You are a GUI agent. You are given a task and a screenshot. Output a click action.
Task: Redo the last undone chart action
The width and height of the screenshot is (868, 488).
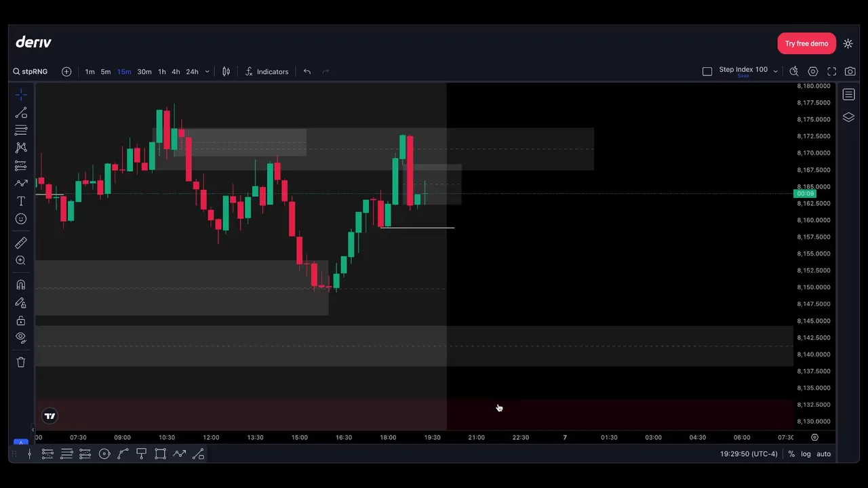pos(325,72)
